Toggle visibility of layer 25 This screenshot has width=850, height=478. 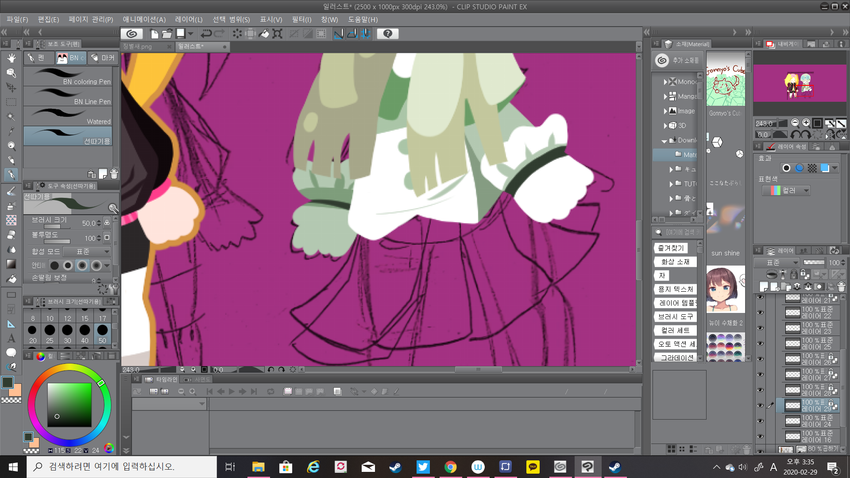click(760, 343)
